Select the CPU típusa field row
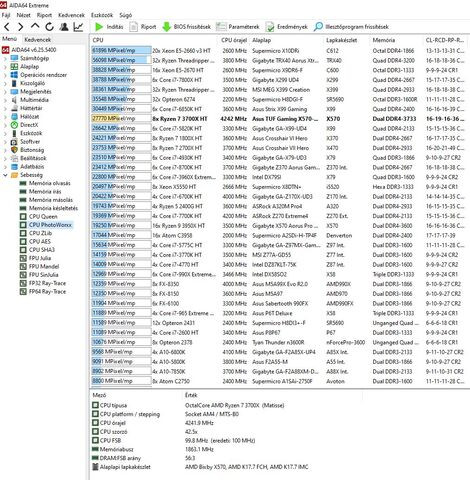Screen dimensions: 470x480 (188, 405)
